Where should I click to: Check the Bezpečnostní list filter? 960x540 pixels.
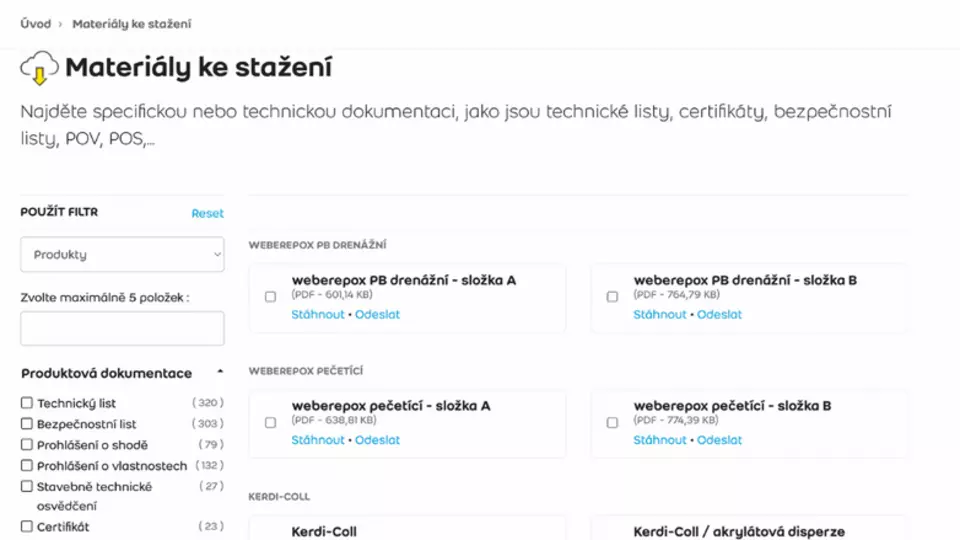click(26, 424)
